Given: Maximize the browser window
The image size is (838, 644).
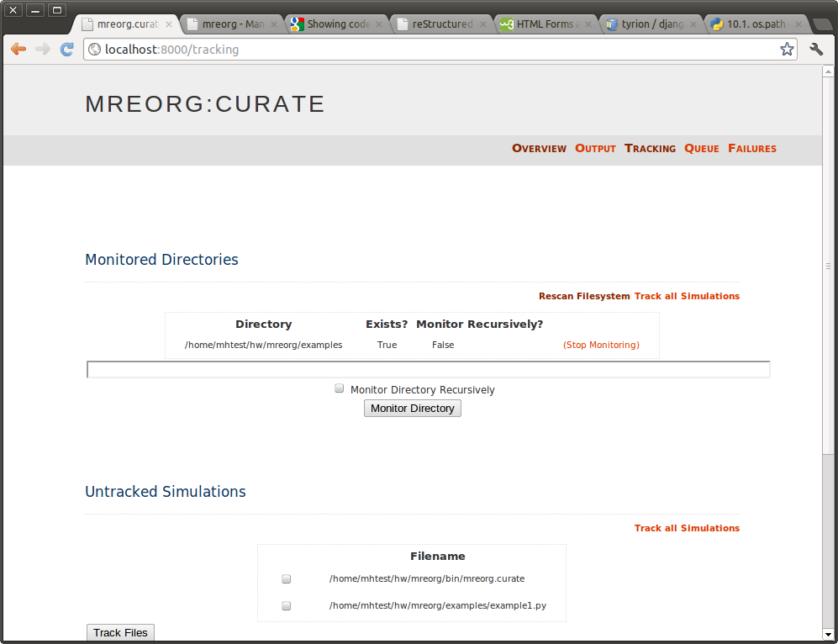Looking at the screenshot, I should [56, 10].
